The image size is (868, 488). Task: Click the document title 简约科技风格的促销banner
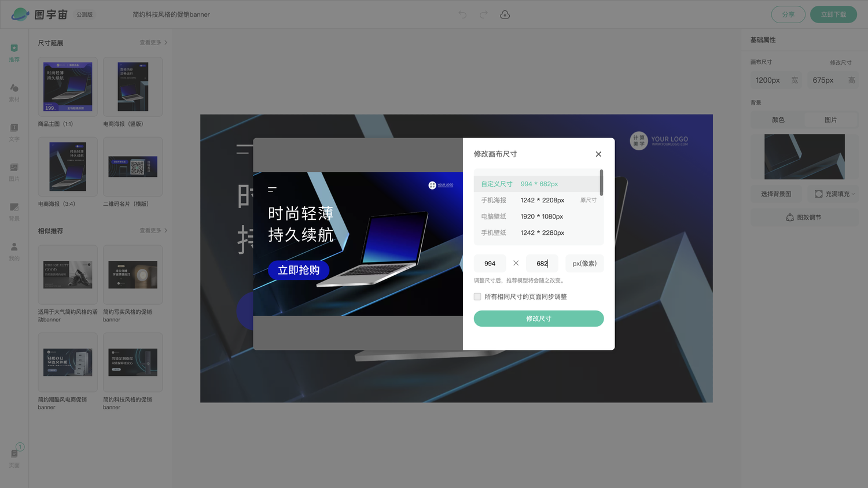click(x=171, y=14)
